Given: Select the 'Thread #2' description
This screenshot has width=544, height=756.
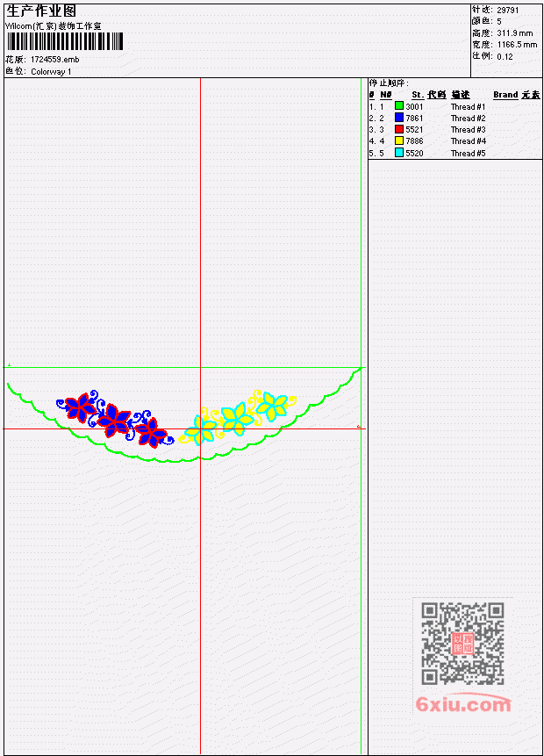Looking at the screenshot, I should coord(468,119).
